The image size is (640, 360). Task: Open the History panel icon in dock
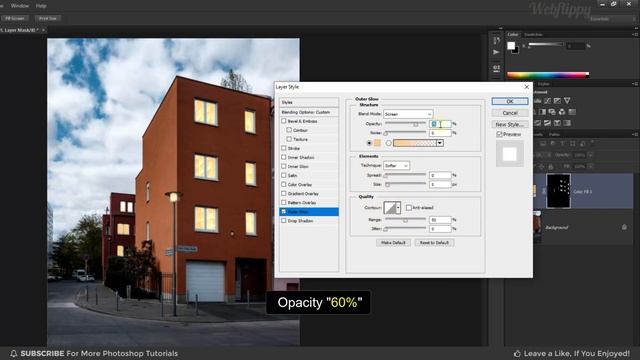point(496,40)
